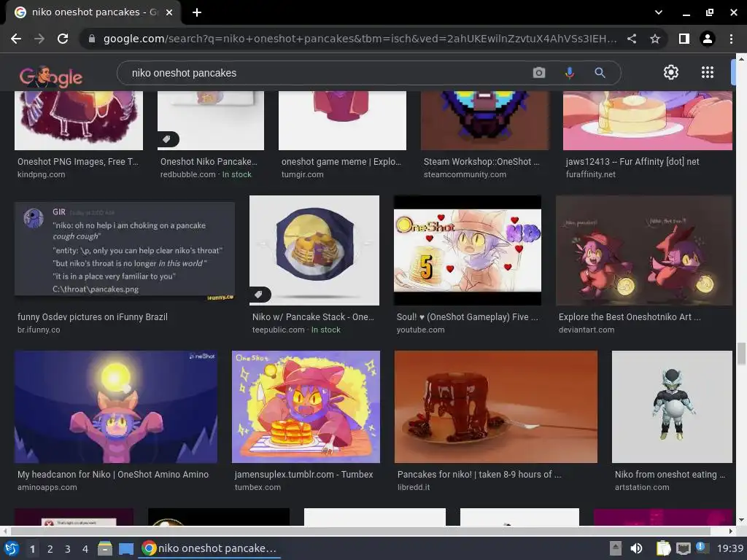Select the fluffy pancake furaffinity thumbnail

click(x=648, y=120)
